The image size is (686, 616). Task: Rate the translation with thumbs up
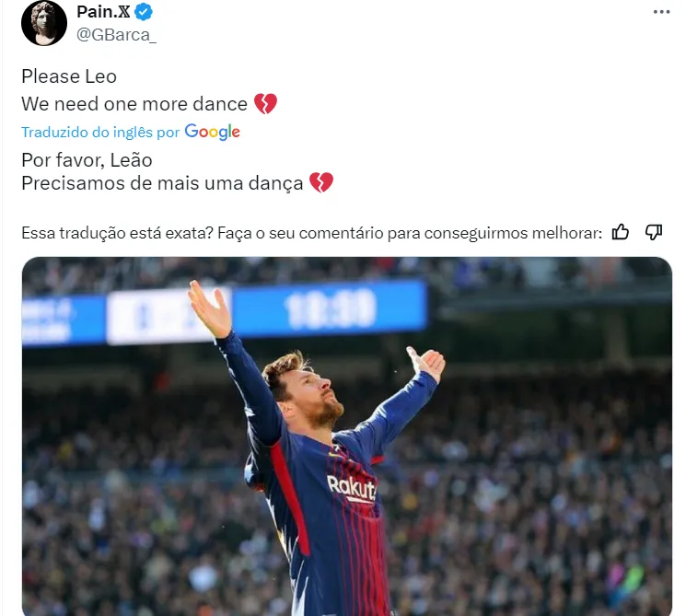[x=622, y=232]
